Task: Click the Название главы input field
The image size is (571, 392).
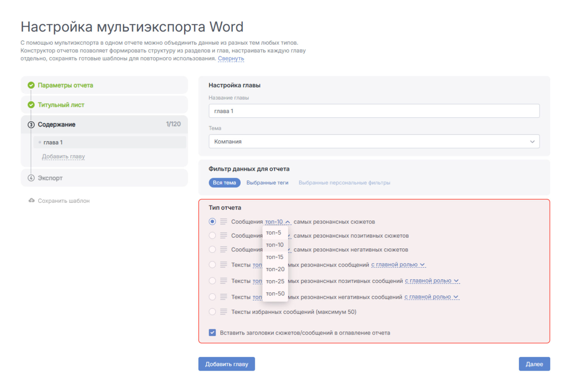Action: click(x=374, y=111)
